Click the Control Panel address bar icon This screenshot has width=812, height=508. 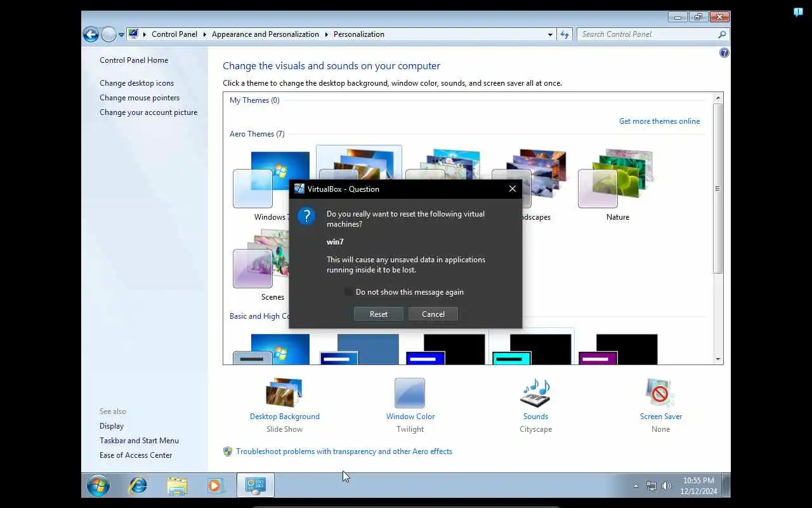[134, 34]
